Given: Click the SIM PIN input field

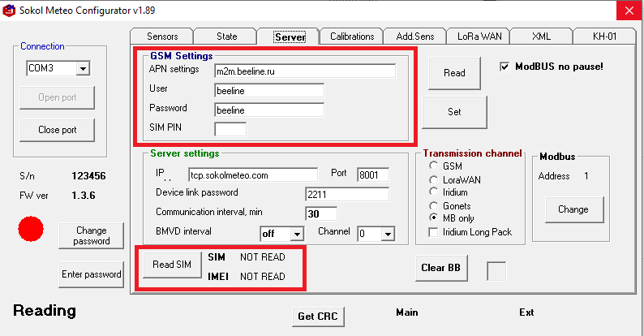Looking at the screenshot, I should pyautogui.click(x=230, y=129).
